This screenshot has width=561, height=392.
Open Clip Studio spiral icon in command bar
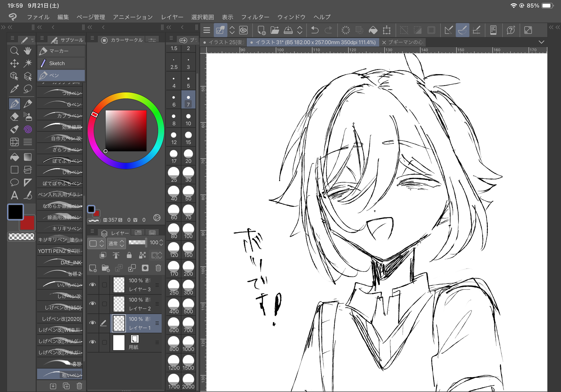pyautogui.click(x=243, y=30)
